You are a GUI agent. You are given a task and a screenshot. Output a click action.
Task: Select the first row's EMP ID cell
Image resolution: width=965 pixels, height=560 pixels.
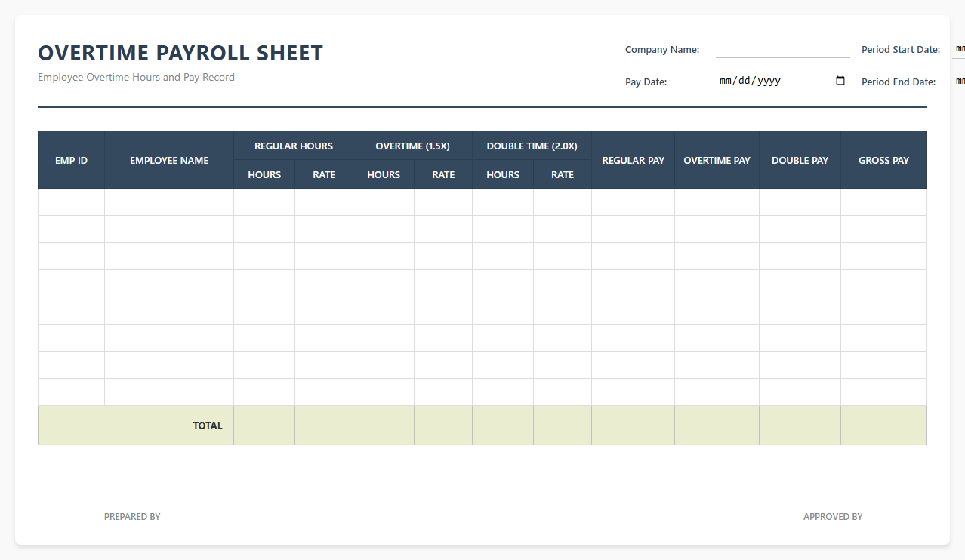tap(71, 202)
